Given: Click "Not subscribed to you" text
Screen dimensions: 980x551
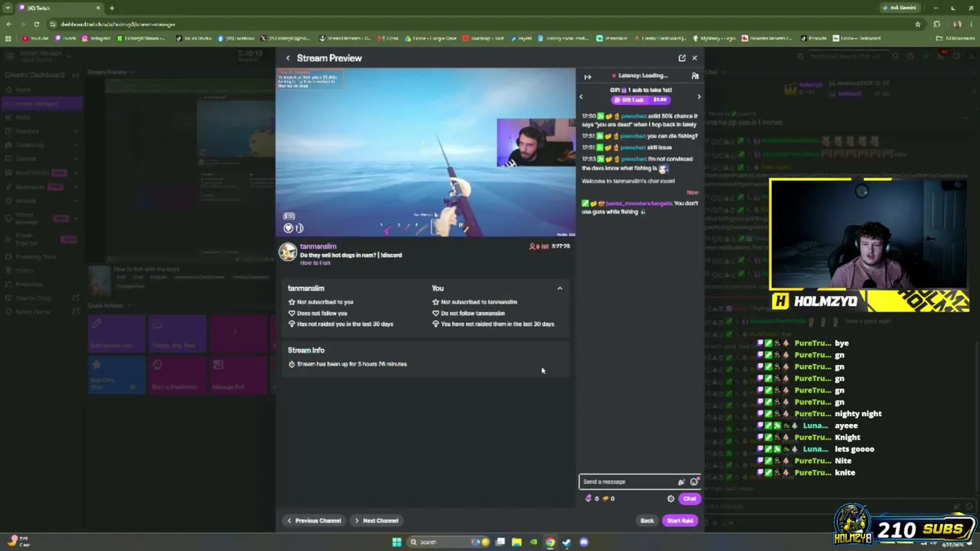Looking at the screenshot, I should tap(325, 302).
